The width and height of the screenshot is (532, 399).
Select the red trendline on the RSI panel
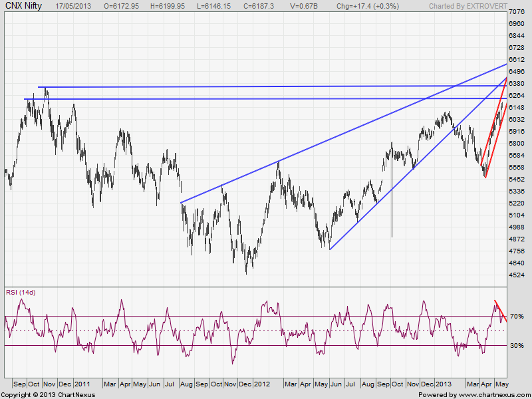coord(500,311)
